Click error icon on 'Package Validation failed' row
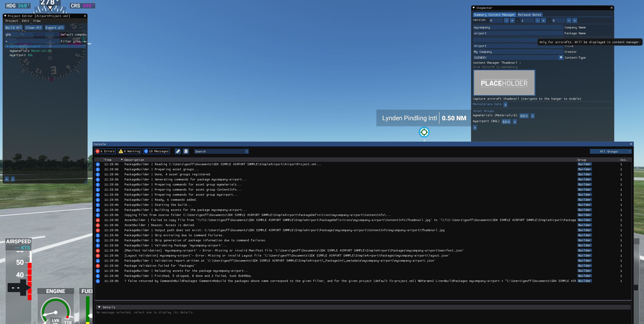Image resolution: width=644 pixels, height=324 pixels. [x=98, y=266]
